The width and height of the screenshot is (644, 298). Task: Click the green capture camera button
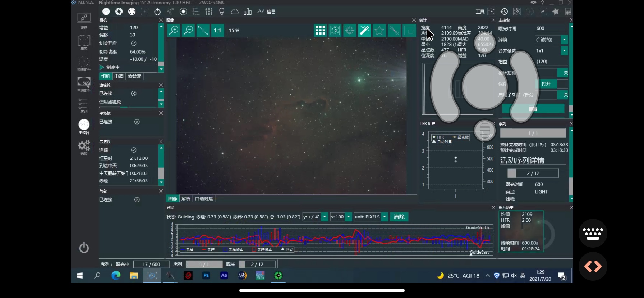tap(533, 109)
